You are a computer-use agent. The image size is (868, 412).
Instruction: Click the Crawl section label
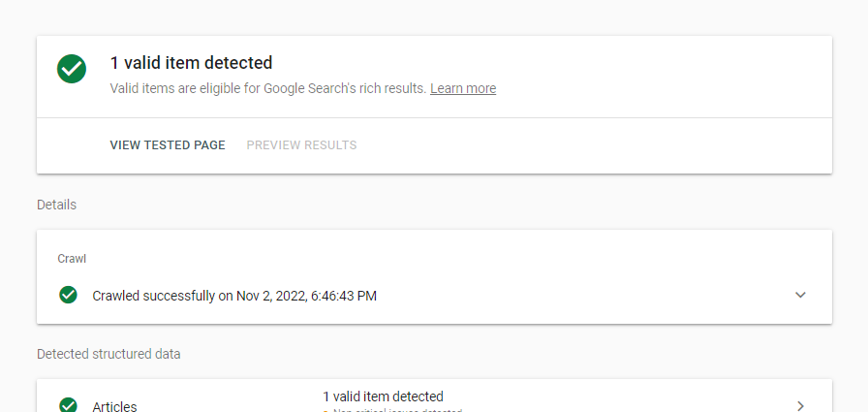tap(72, 259)
